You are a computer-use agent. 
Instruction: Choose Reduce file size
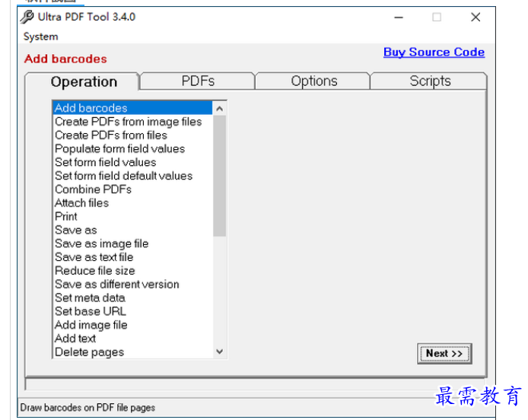(x=132, y=270)
